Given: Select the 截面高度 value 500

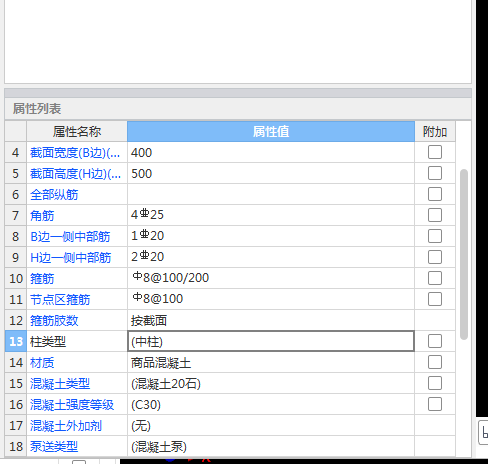Looking at the screenshot, I should click(x=271, y=173).
